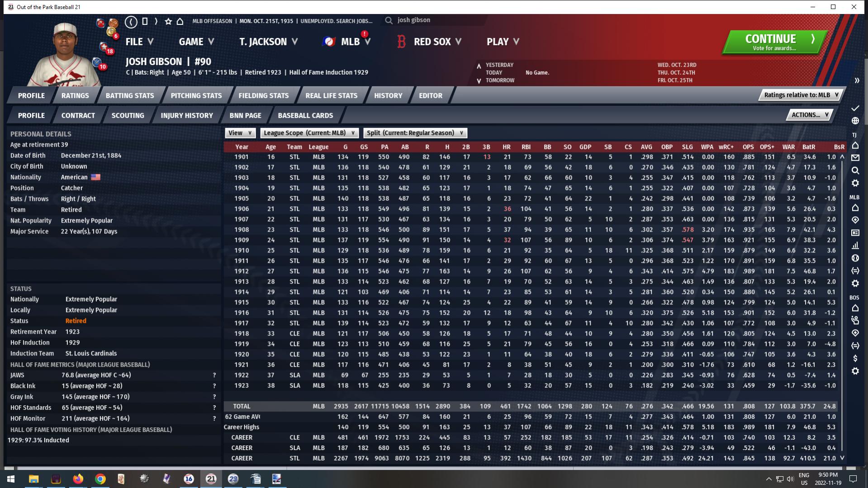Go to the home screen icon in top toolbar
868x488 pixels.
[180, 21]
